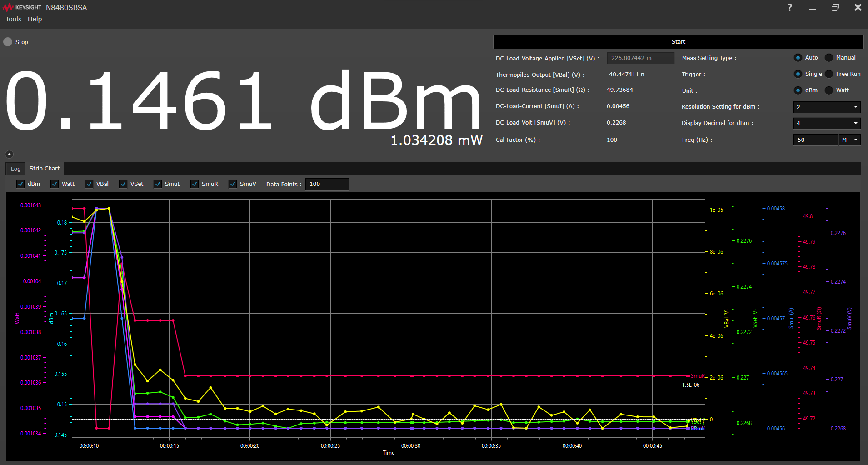Click the Keysight logo icon
Viewport: 868px width, 465px height.
tap(8, 7)
